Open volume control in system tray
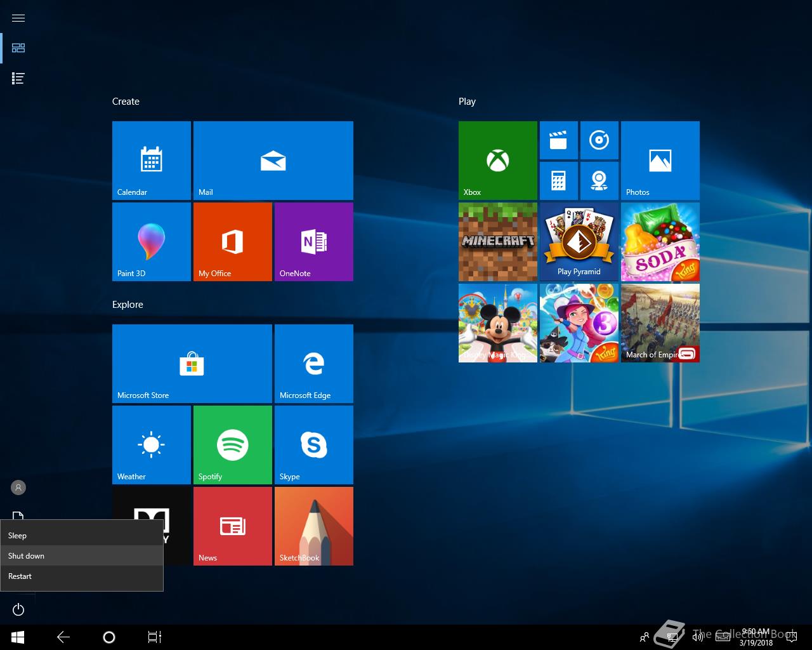The image size is (812, 650). pos(698,637)
